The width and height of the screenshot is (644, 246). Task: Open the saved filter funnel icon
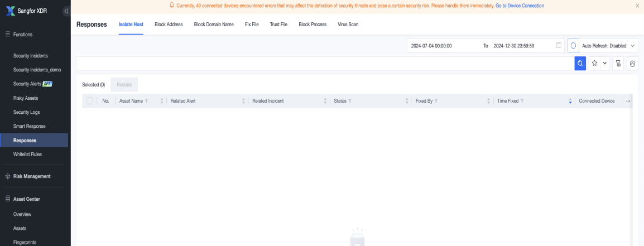coord(618,63)
